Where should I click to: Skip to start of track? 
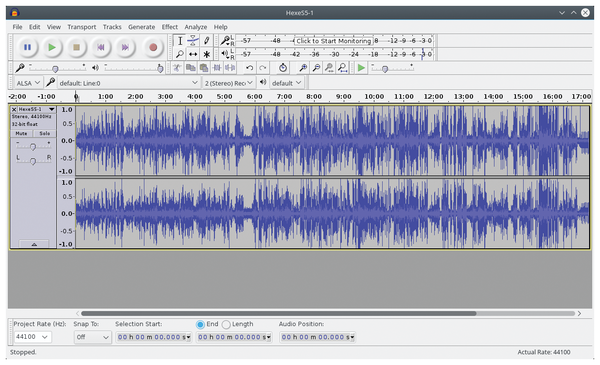101,47
